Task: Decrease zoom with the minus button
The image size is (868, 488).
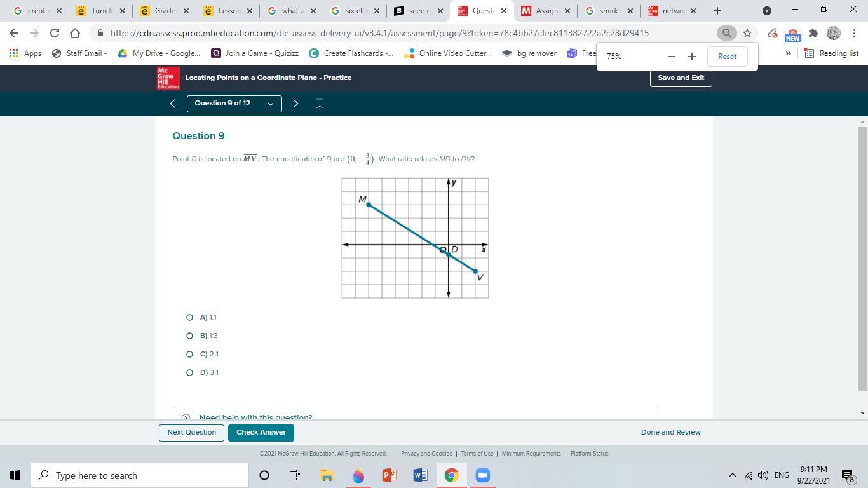Action: tap(671, 57)
